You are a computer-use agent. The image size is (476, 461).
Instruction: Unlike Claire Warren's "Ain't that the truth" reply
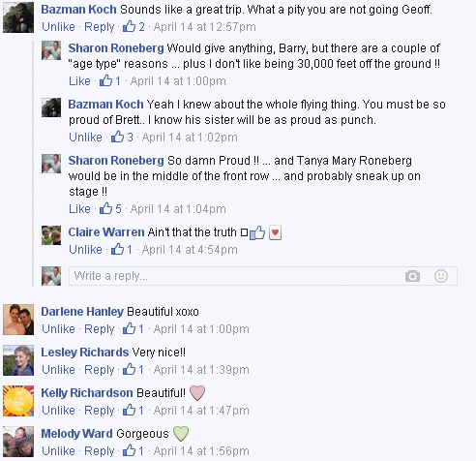pyautogui.click(x=85, y=249)
